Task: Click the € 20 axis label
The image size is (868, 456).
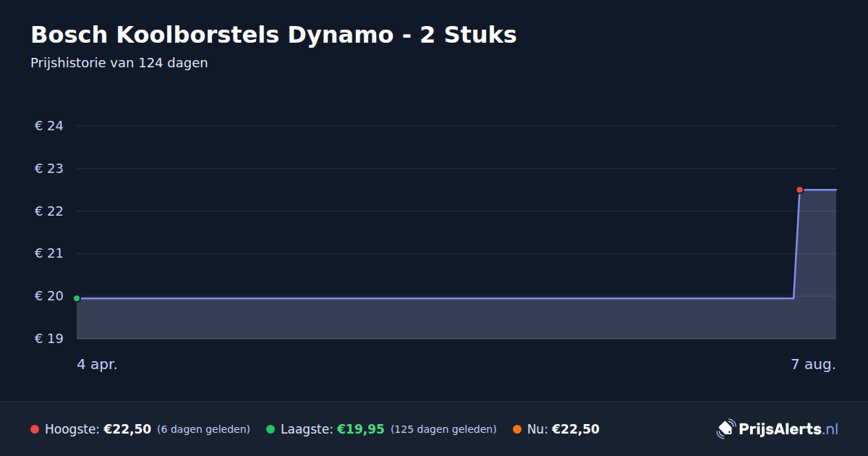Action: pyautogui.click(x=49, y=296)
